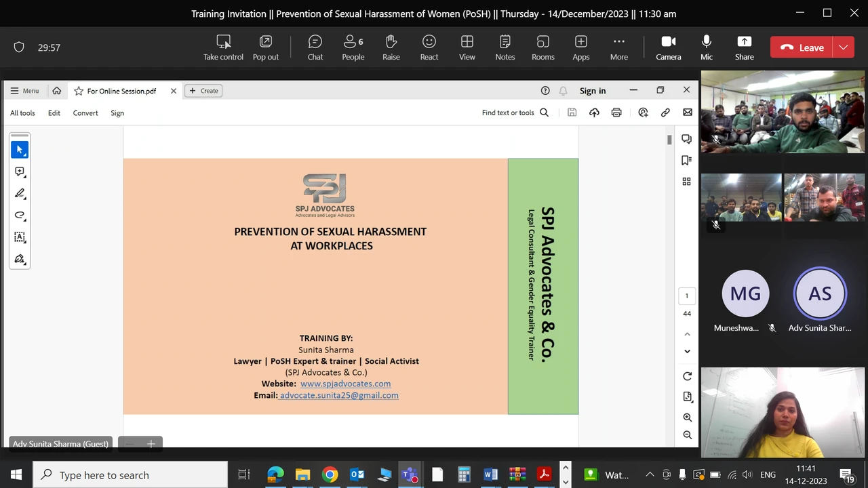Open the People list in the meeting
868x488 pixels.
click(353, 47)
